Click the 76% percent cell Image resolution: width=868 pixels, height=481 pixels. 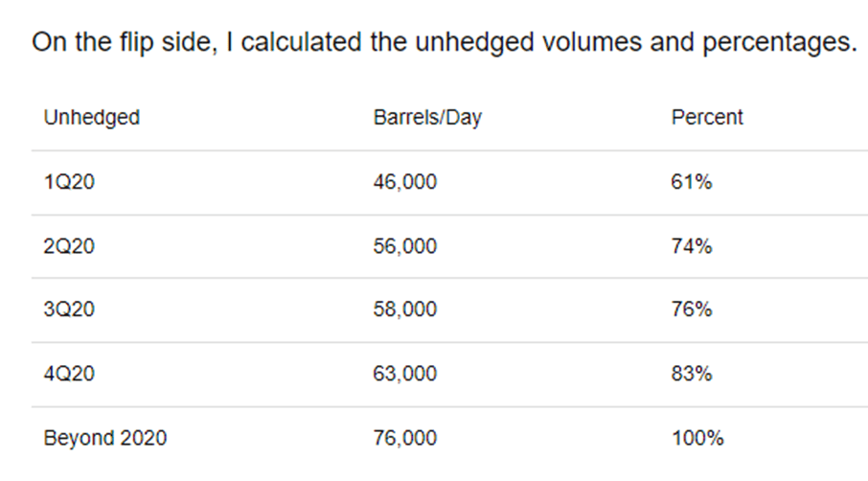(x=692, y=309)
